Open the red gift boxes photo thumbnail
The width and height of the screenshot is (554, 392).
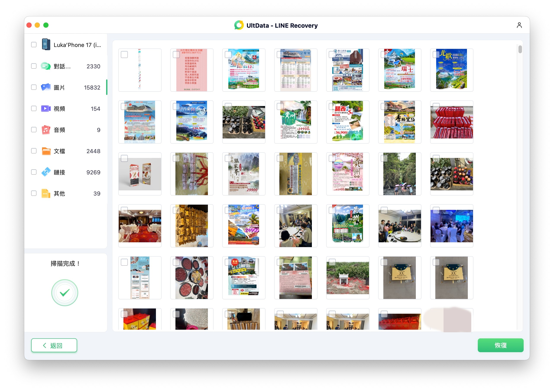pos(451,122)
